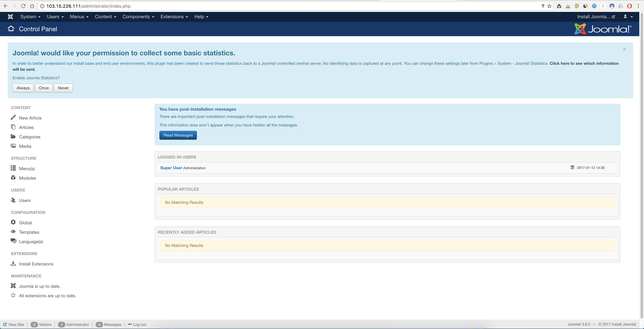Image resolution: width=644 pixels, height=329 pixels.
Task: Open the Help menu
Action: [x=201, y=17]
